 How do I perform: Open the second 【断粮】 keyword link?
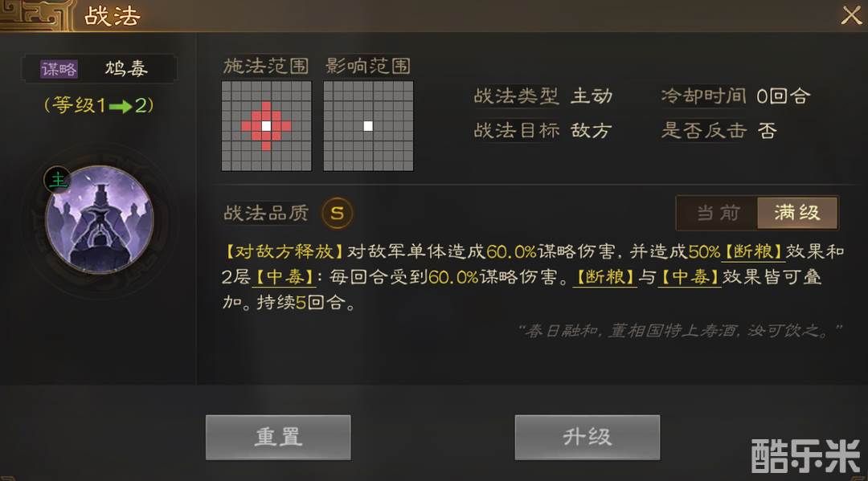click(604, 276)
